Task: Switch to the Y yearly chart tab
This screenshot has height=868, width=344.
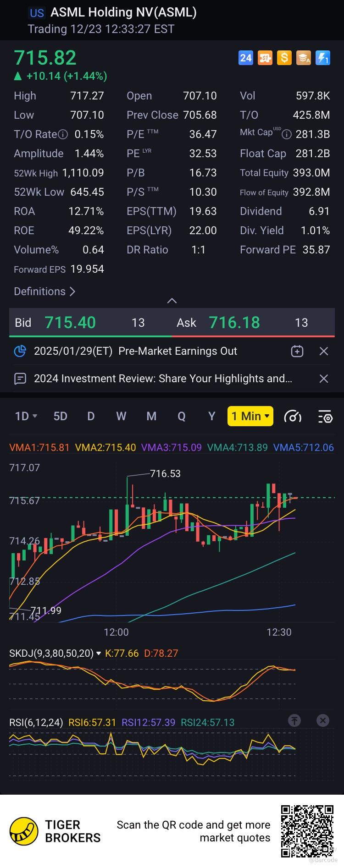Action: tap(212, 416)
